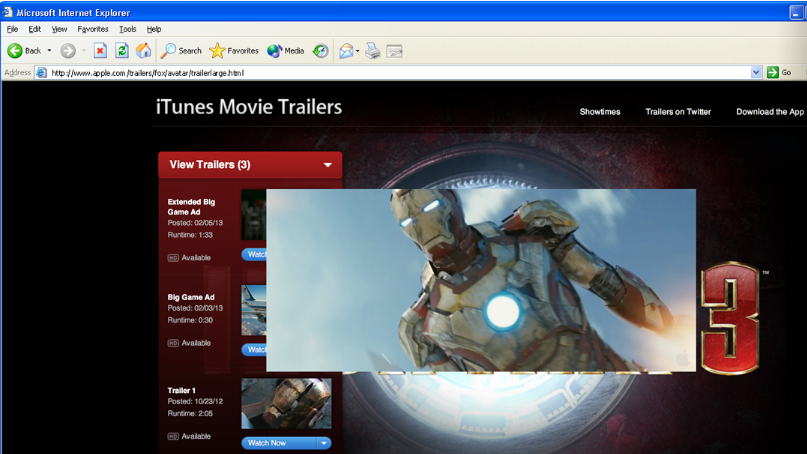Image resolution: width=807 pixels, height=454 pixels.
Task: Click HD icon under Extended Big Game Ad
Action: pyautogui.click(x=173, y=257)
